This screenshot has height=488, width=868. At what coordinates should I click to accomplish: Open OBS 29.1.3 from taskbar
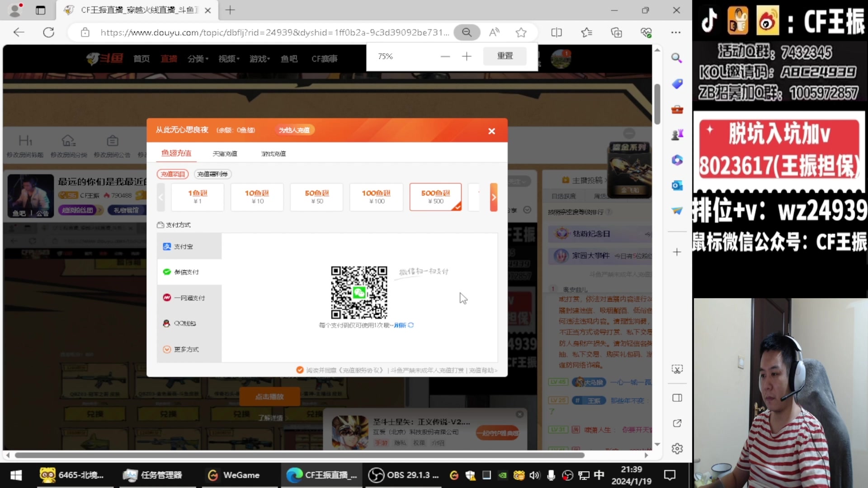[403, 475]
